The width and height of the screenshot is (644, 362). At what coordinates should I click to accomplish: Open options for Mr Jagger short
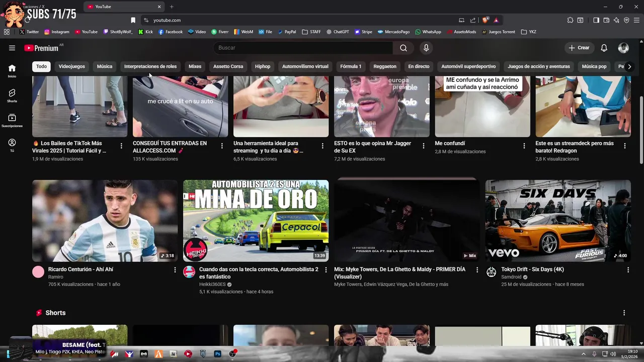pos(423,146)
